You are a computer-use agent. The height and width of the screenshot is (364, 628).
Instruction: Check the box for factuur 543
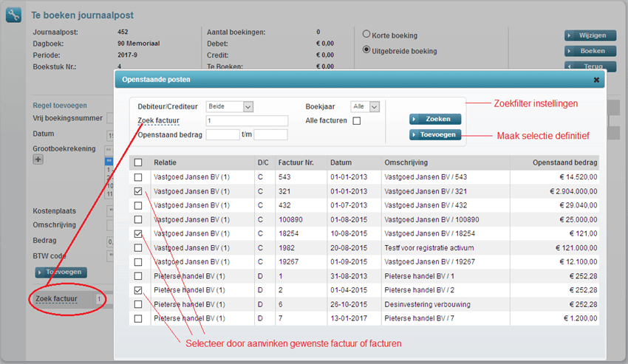138,177
